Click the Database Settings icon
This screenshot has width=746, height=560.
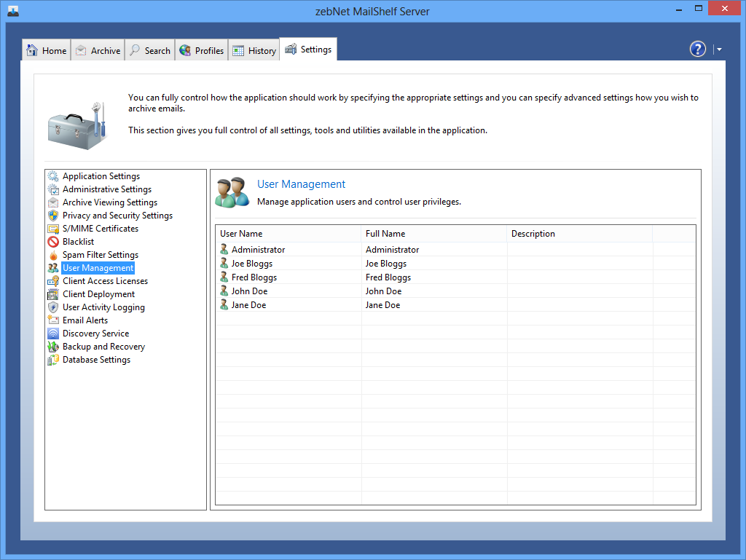53,360
